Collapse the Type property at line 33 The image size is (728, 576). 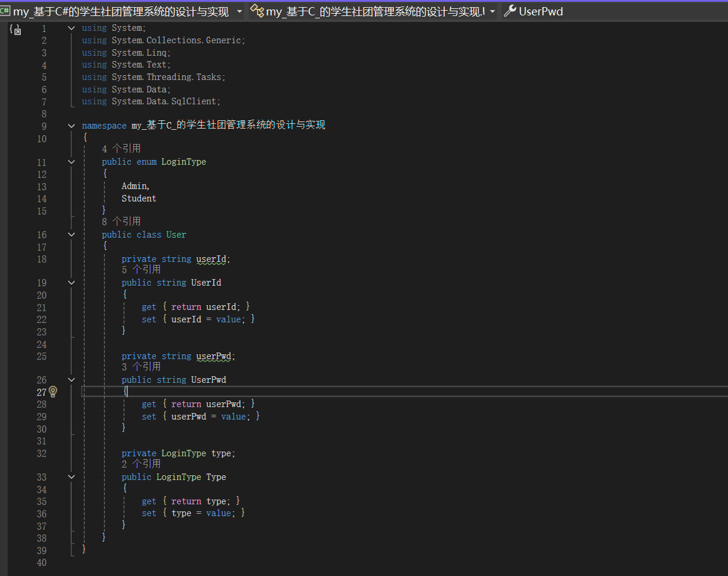pos(72,477)
